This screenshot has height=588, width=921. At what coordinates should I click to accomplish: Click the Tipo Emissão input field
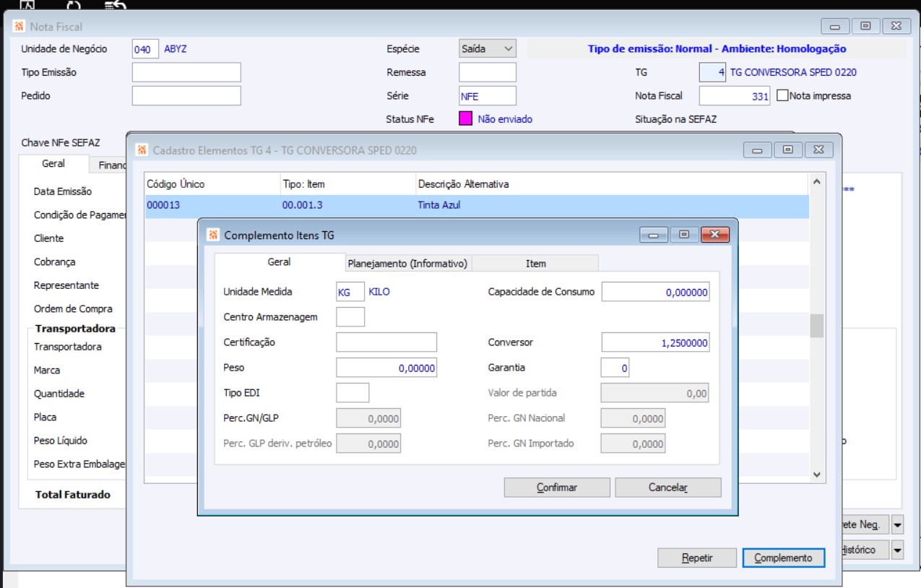[x=186, y=72]
